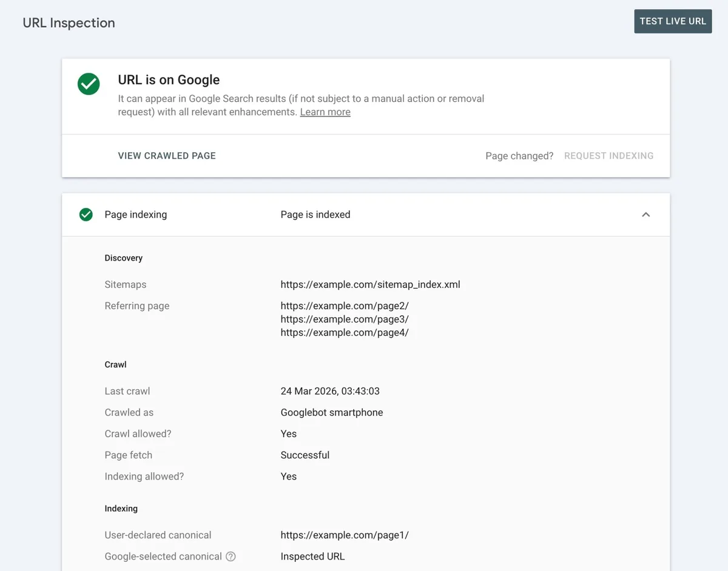
Task: Click the Discovery section heading
Action: click(124, 258)
